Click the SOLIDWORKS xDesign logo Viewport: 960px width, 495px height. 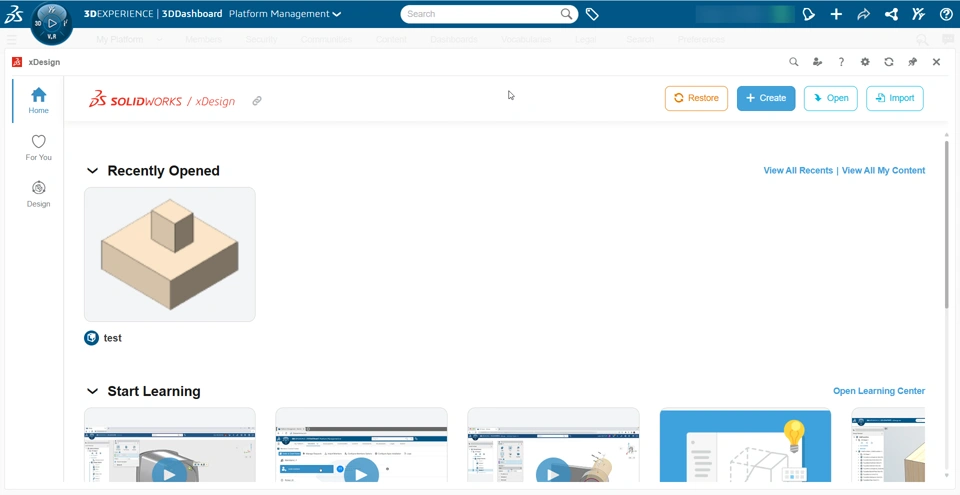click(162, 100)
